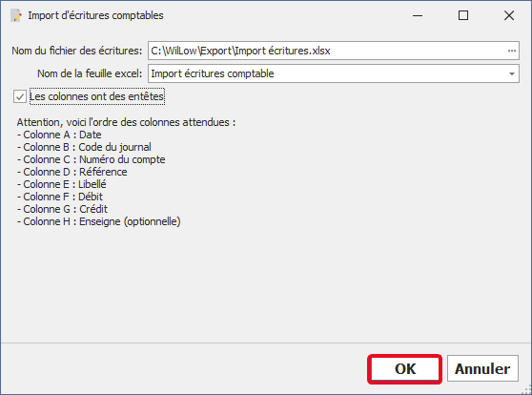532x395 pixels.
Task: Maximize the import dialog window
Action: point(463,15)
